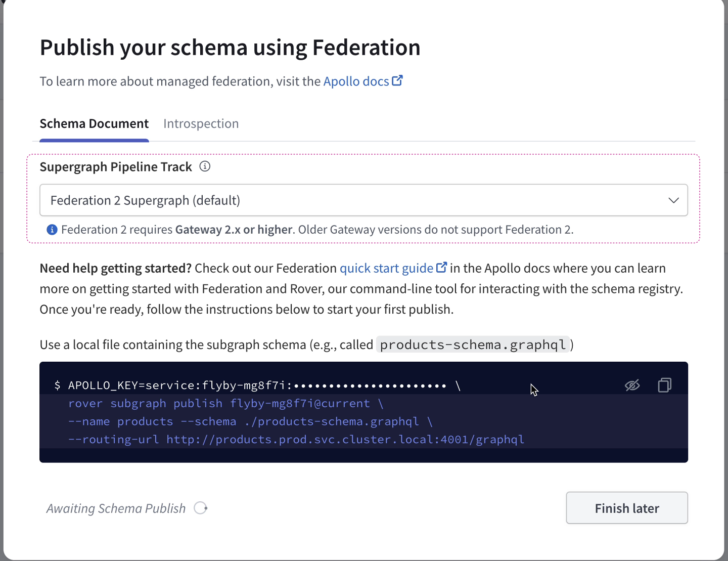Viewport: 728px width, 561px height.
Task: Toggle visibility of the masked API key dots
Action: [x=632, y=385]
